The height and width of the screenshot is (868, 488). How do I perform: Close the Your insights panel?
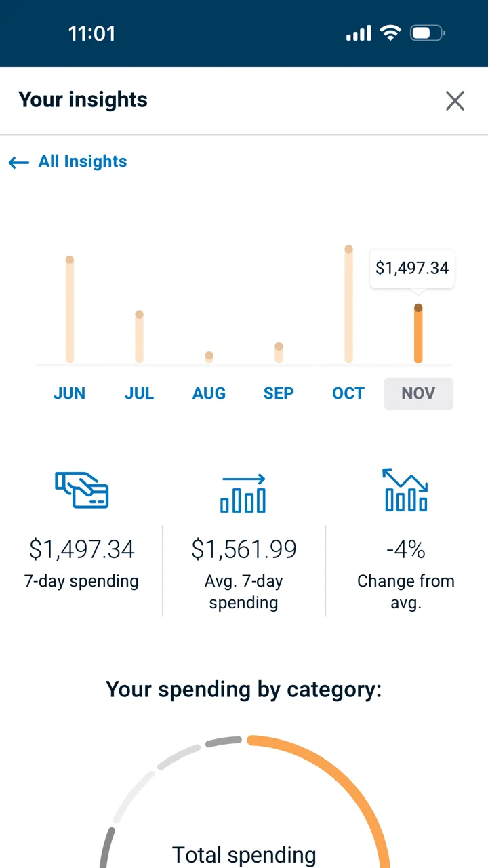[455, 101]
